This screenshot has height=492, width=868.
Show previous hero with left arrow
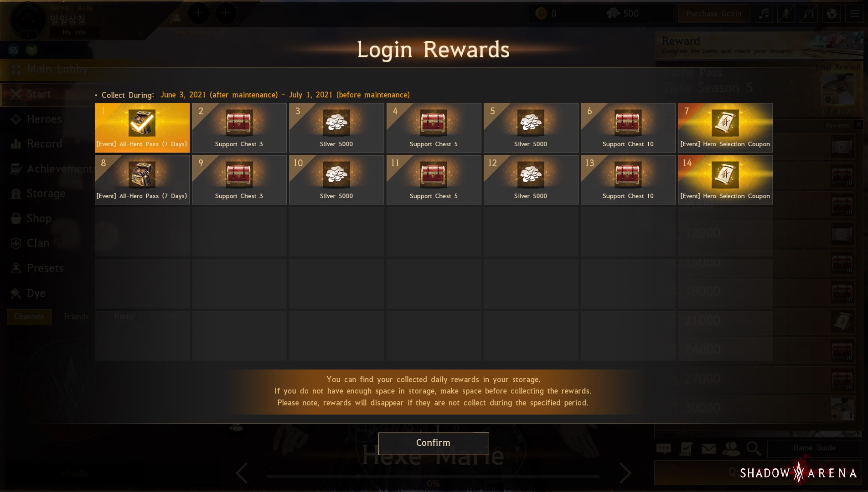(242, 473)
